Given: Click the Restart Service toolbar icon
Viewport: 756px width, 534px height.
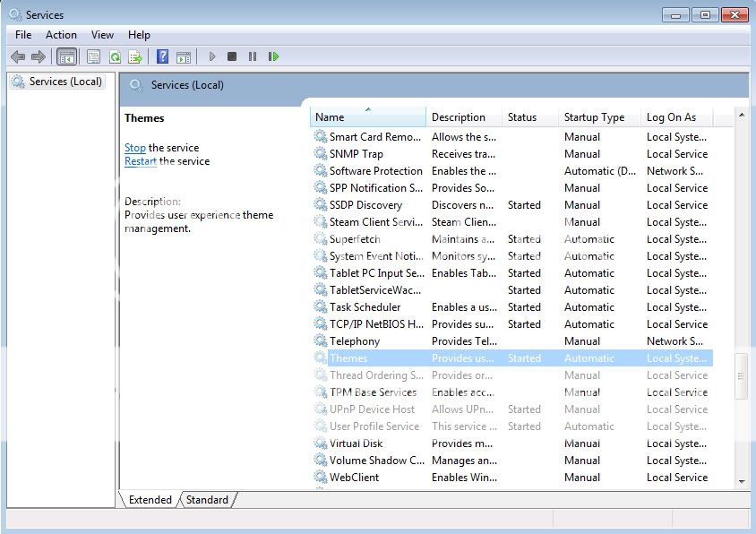Looking at the screenshot, I should (x=273, y=56).
